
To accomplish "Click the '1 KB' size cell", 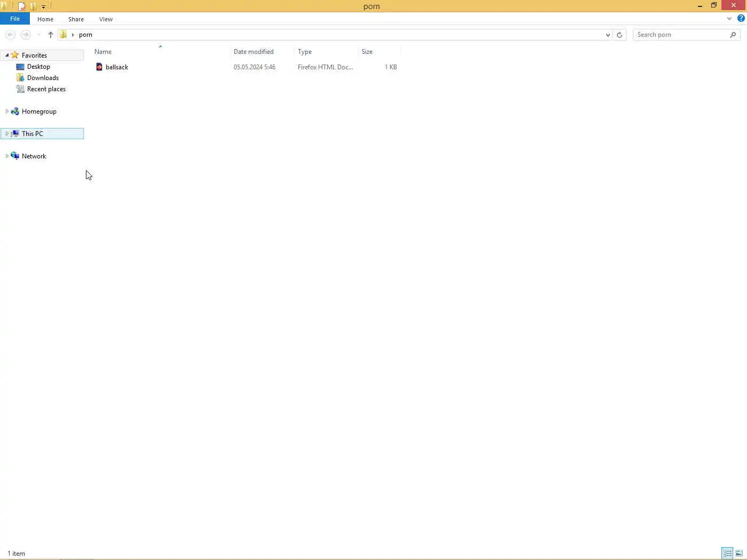I will 391,67.
